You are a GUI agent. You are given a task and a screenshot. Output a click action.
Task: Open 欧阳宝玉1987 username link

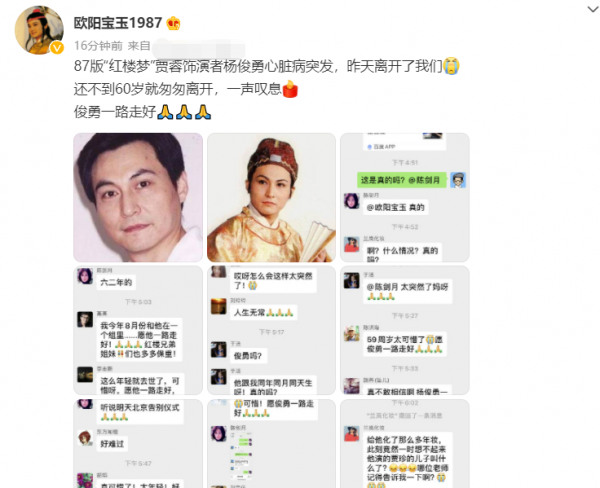pos(118,23)
